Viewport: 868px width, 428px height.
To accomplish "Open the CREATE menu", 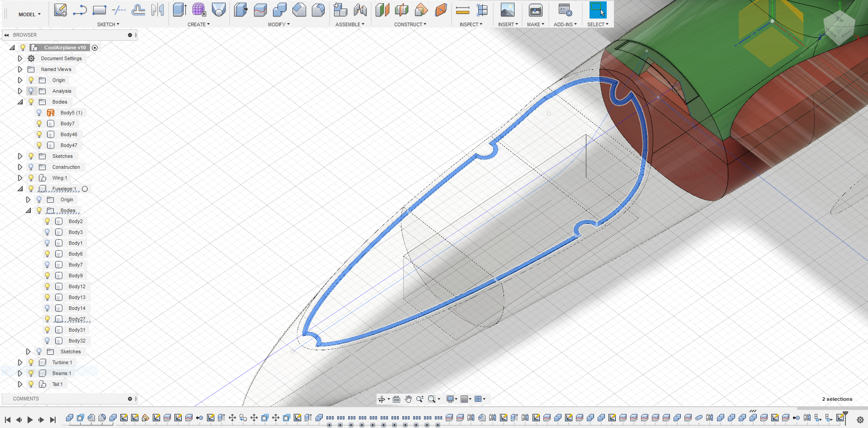I will 198,24.
